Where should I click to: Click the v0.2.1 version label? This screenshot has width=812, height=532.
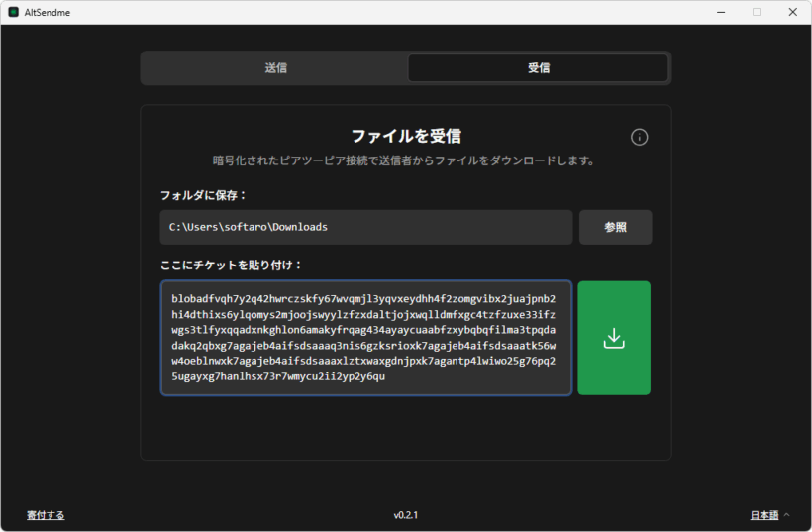tap(406, 515)
